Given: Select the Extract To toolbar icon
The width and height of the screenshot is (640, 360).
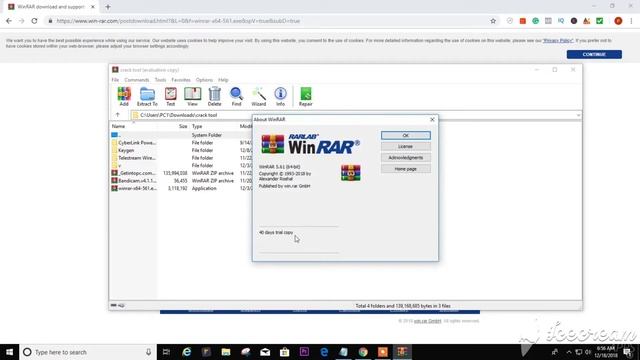Looking at the screenshot, I should click(147, 97).
